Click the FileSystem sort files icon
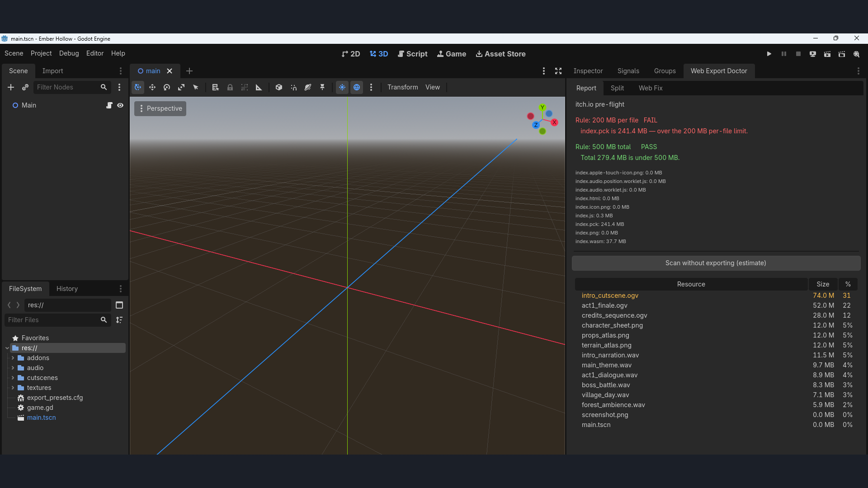Screen dimensions: 868x488 click(x=119, y=320)
